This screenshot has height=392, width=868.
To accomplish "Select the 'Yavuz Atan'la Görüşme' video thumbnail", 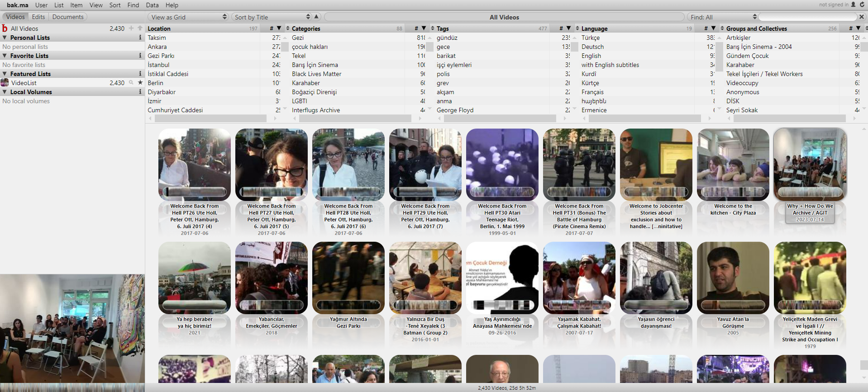I will coord(733,278).
